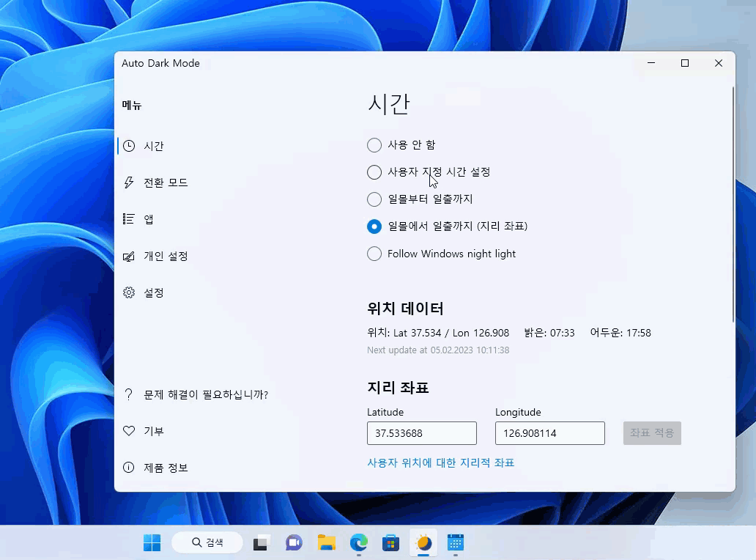The width and height of the screenshot is (756, 560).
Task: Open Microsoft Edge from the taskbar
Action: 359,543
